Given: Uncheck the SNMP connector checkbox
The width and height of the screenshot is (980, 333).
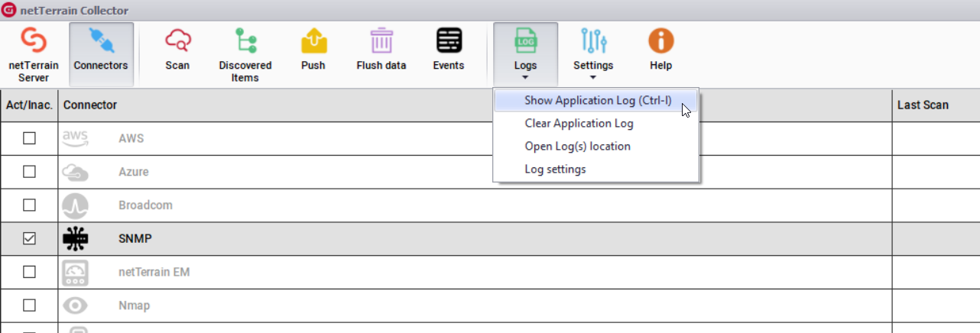Looking at the screenshot, I should coord(29,238).
